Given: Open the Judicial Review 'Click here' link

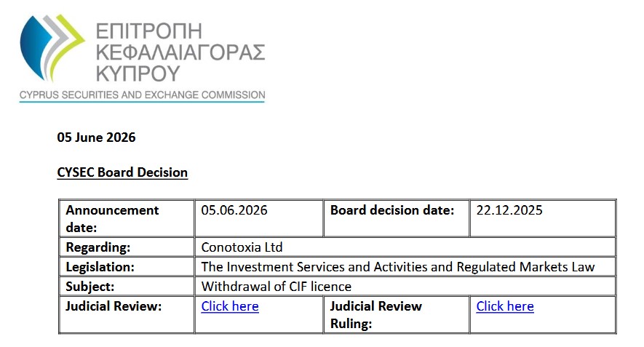Looking at the screenshot, I should 230,306.
